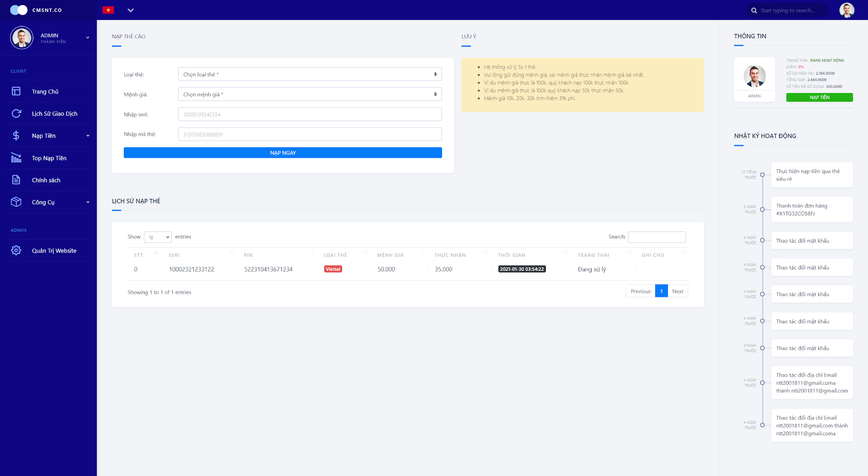Click the Công Cụ box icon
Image resolution: width=868 pixels, height=476 pixels.
point(16,202)
